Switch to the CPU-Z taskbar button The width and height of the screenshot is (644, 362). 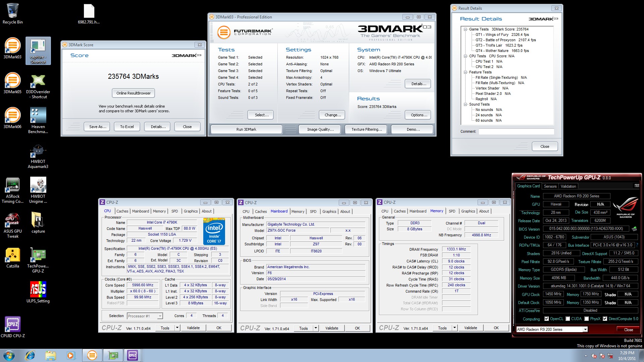coord(132,355)
